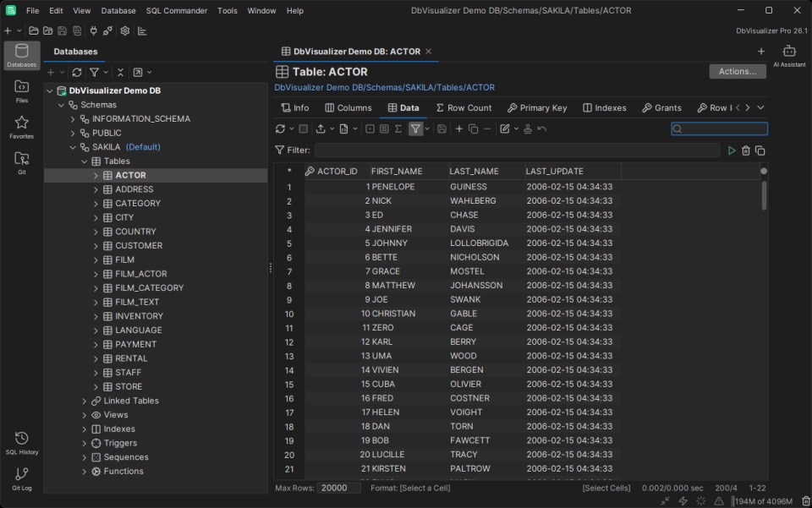This screenshot has height=508, width=812.
Task: Reload the databases tree
Action: (77, 73)
